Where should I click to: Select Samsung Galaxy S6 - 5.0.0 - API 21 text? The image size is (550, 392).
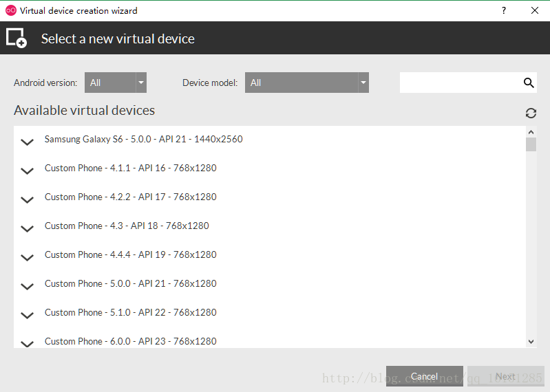[143, 139]
